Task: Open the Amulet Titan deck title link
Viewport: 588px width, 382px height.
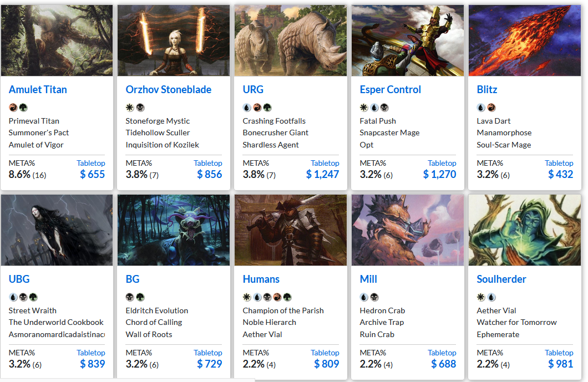Action: (38, 89)
